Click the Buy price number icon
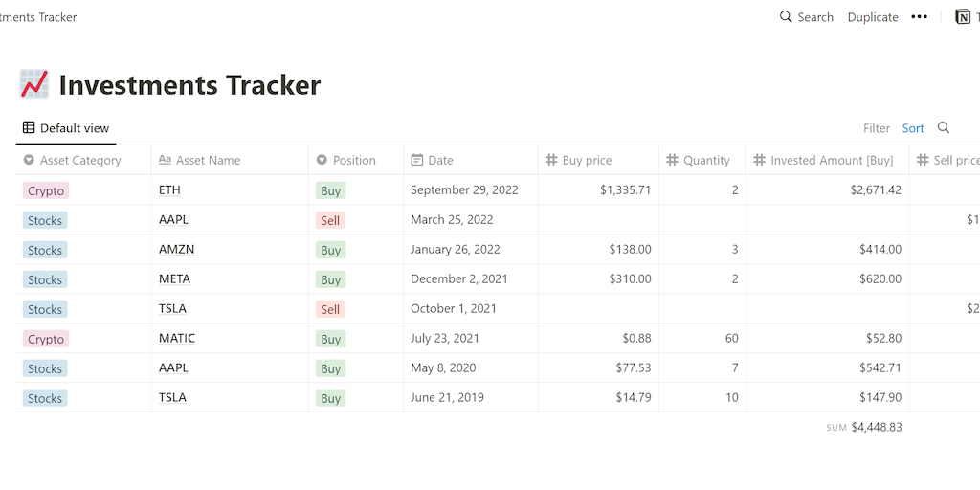 click(x=551, y=161)
